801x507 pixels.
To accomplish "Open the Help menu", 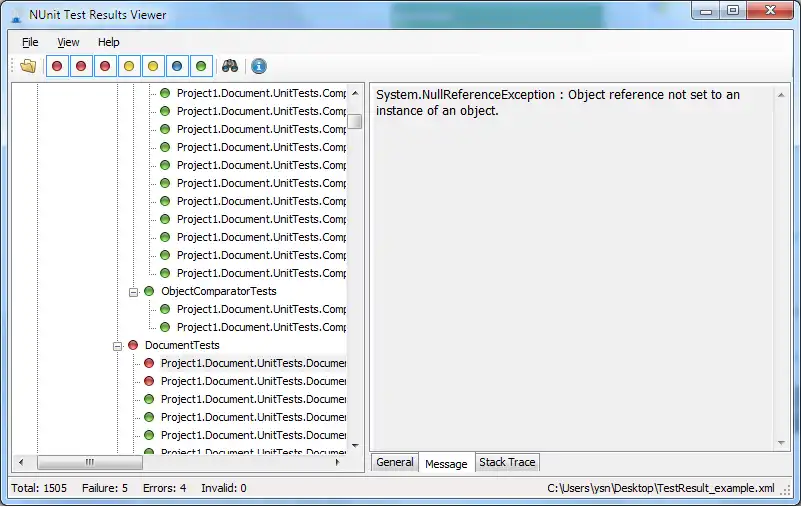I will tap(108, 42).
